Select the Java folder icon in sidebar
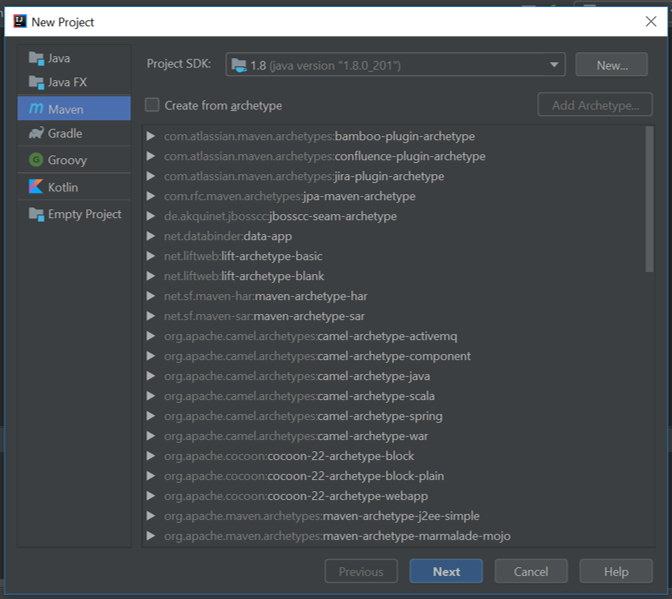 coord(36,58)
